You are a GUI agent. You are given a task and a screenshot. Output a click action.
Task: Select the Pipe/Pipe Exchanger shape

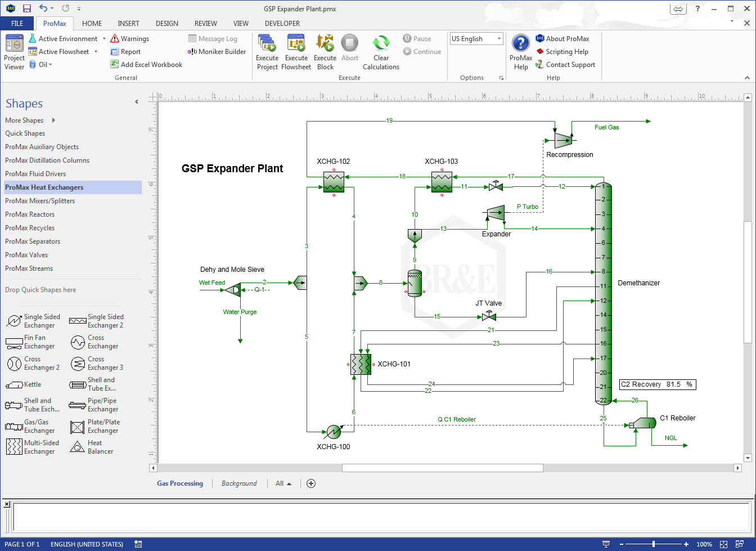pyautogui.click(x=93, y=405)
